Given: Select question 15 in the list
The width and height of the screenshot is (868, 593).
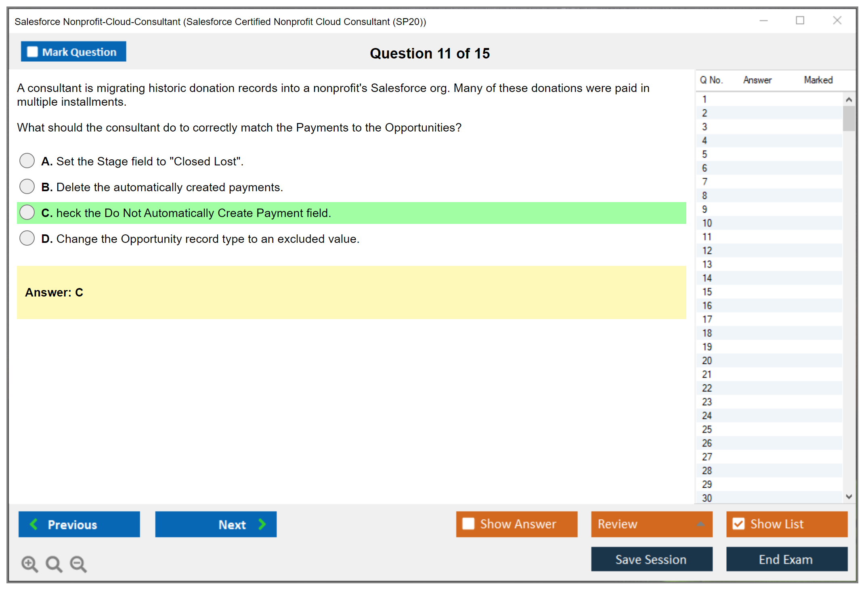Looking at the screenshot, I should (x=707, y=292).
